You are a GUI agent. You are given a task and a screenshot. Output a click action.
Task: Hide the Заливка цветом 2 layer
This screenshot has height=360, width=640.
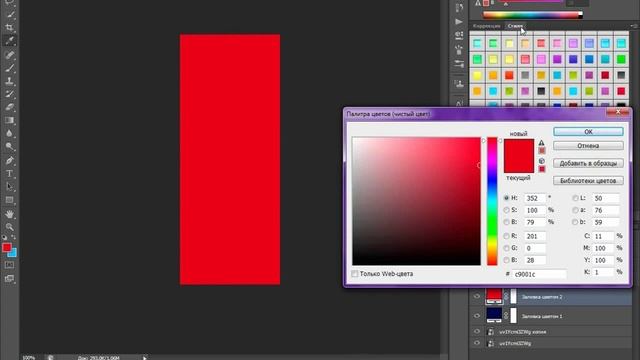[x=477, y=297]
